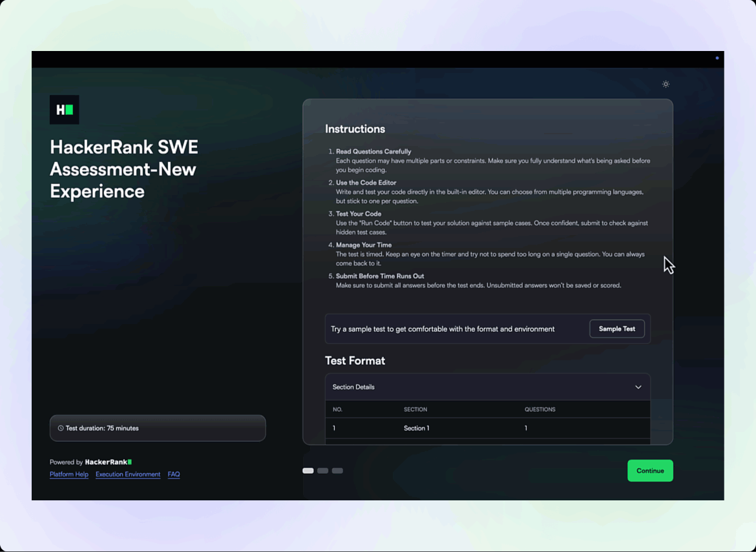
Task: Select the third step indicator dot
Action: coord(337,471)
